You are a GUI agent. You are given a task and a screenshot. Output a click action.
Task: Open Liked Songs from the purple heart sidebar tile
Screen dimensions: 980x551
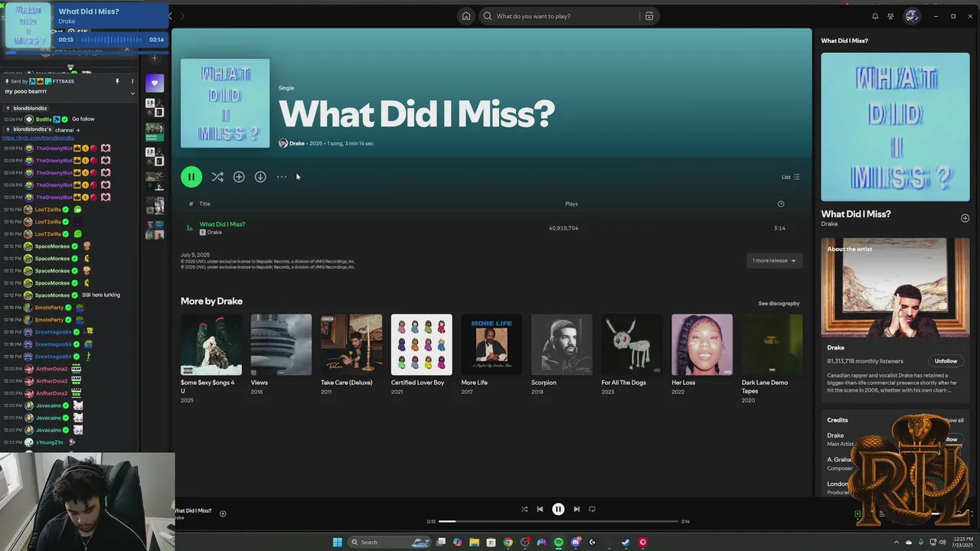click(155, 83)
